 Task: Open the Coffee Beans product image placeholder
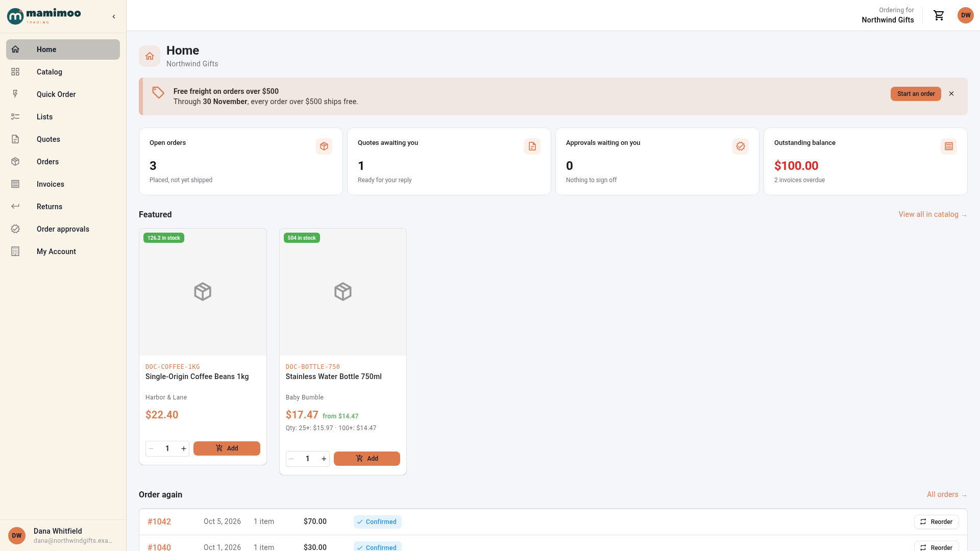203,292
